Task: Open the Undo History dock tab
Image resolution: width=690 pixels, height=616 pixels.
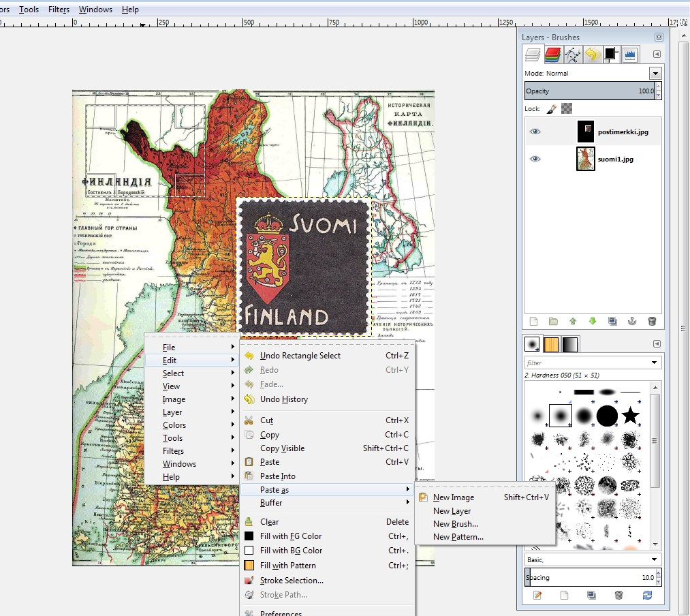Action: pos(592,55)
